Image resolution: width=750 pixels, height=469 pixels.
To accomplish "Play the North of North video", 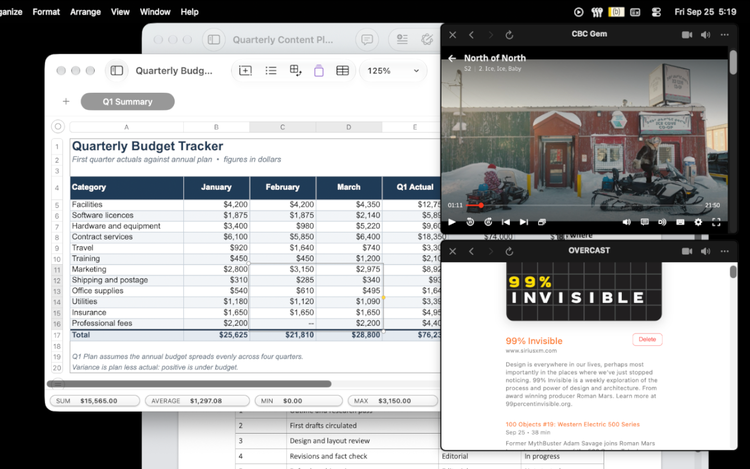I will pos(452,222).
